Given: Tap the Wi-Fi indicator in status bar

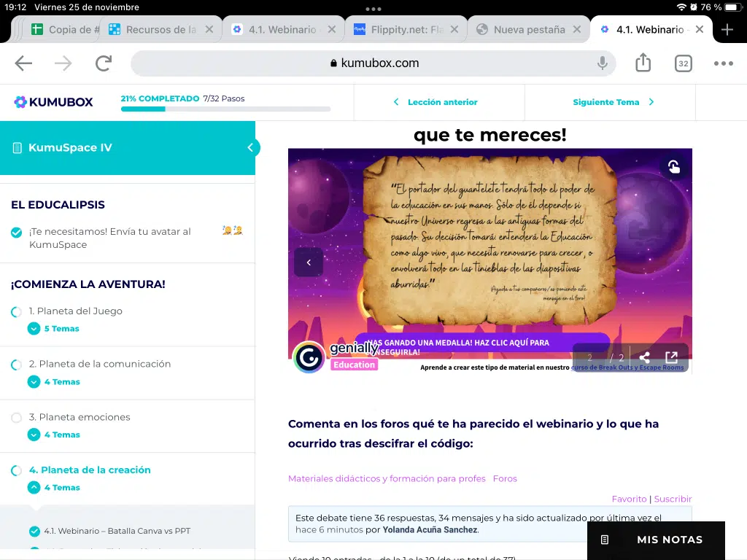Looking at the screenshot, I should 681,7.
